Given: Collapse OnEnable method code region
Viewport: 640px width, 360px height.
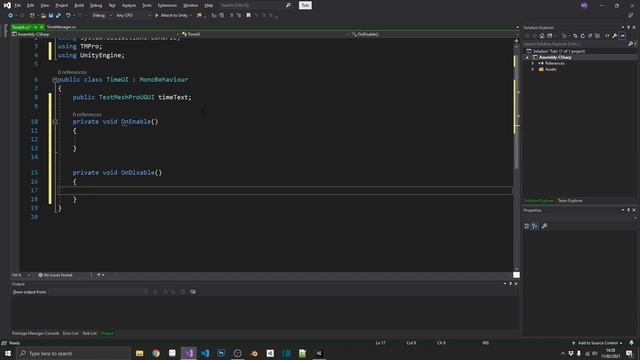Looking at the screenshot, I should 55,122.
